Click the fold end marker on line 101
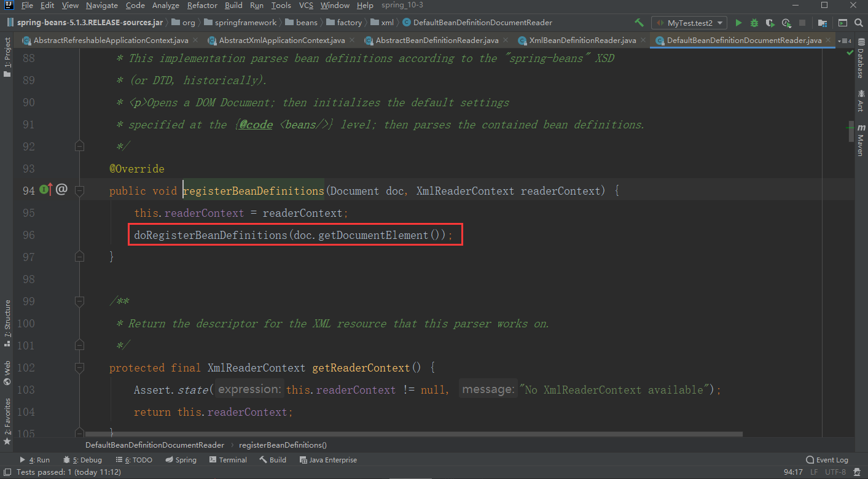The image size is (868, 479). (79, 345)
